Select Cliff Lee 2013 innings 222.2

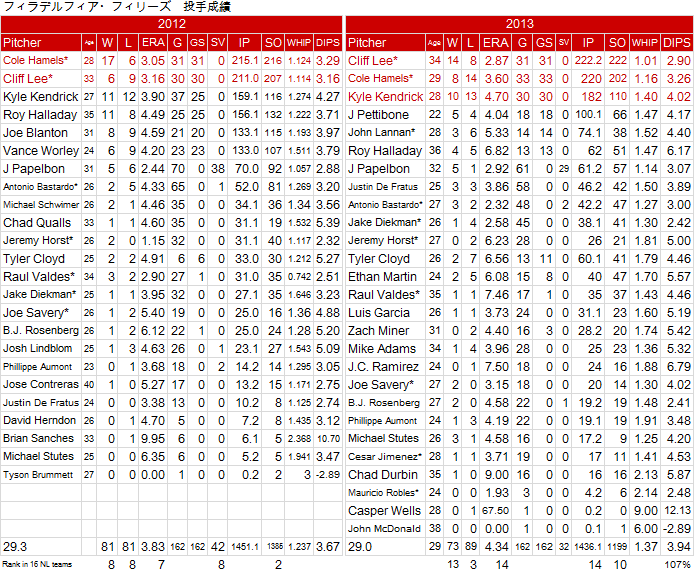(588, 60)
